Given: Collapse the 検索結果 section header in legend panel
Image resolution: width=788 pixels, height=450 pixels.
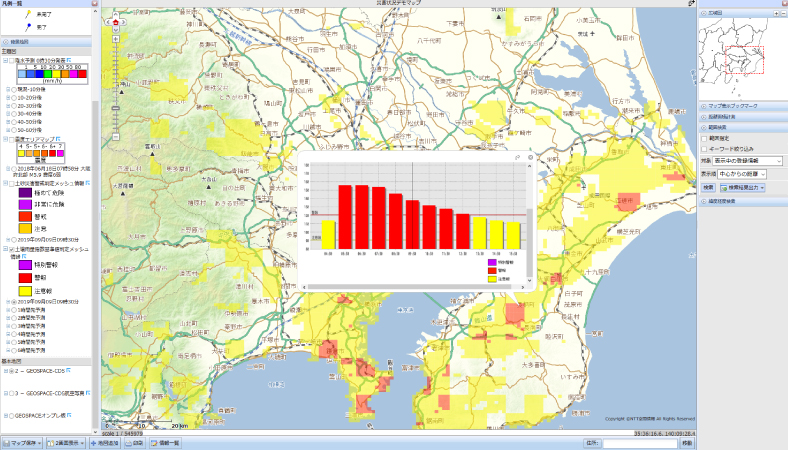Looking at the screenshot, I should [x=46, y=42].
